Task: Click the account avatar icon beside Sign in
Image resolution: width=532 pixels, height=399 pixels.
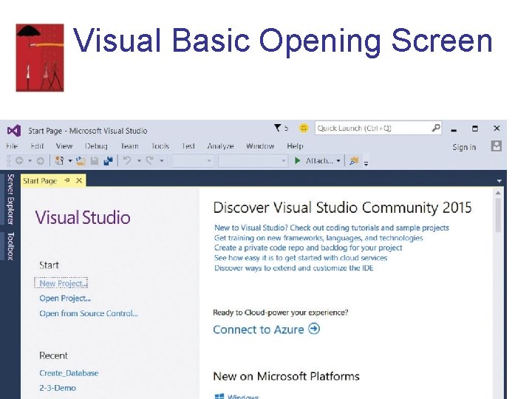Action: [496, 146]
